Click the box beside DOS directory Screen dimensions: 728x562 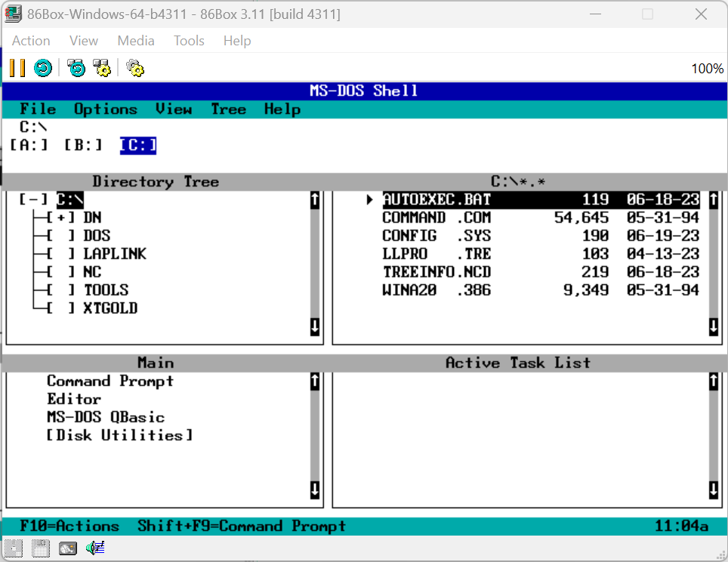point(61,236)
